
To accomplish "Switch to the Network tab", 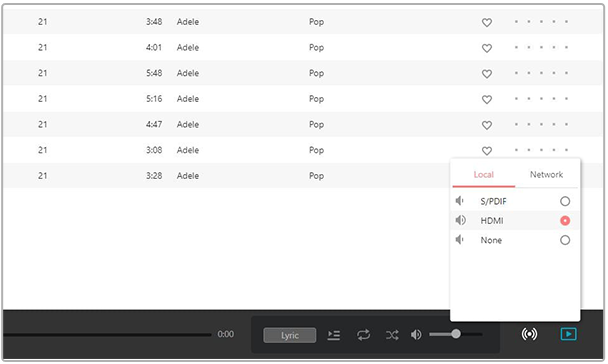I will coord(546,174).
